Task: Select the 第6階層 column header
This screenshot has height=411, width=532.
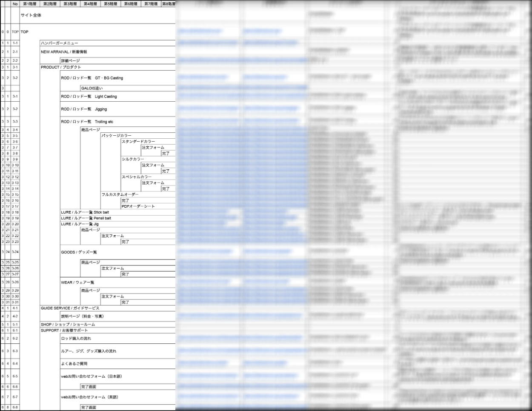Action: click(131, 4)
